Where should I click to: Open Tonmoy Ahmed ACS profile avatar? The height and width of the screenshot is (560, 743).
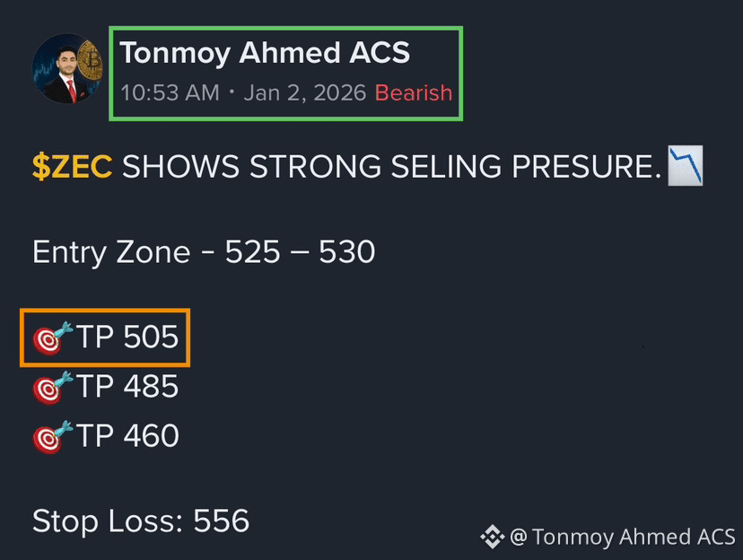(x=67, y=68)
